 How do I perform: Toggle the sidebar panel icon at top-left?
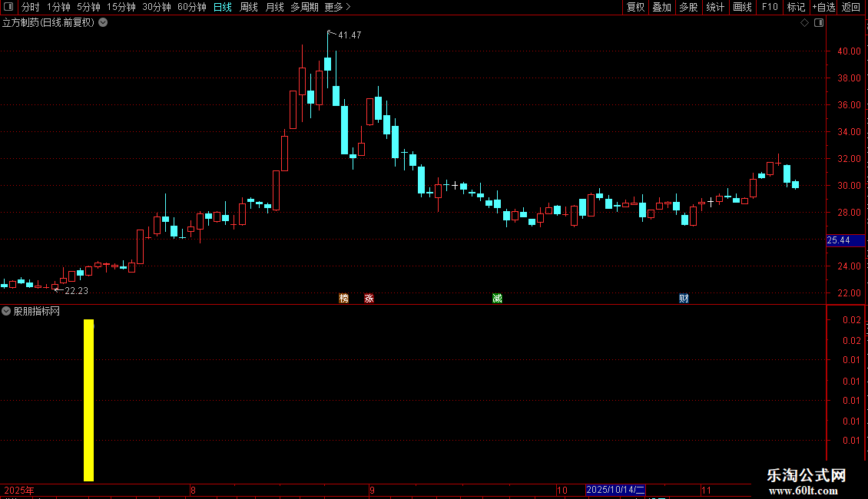pyautogui.click(x=8, y=7)
